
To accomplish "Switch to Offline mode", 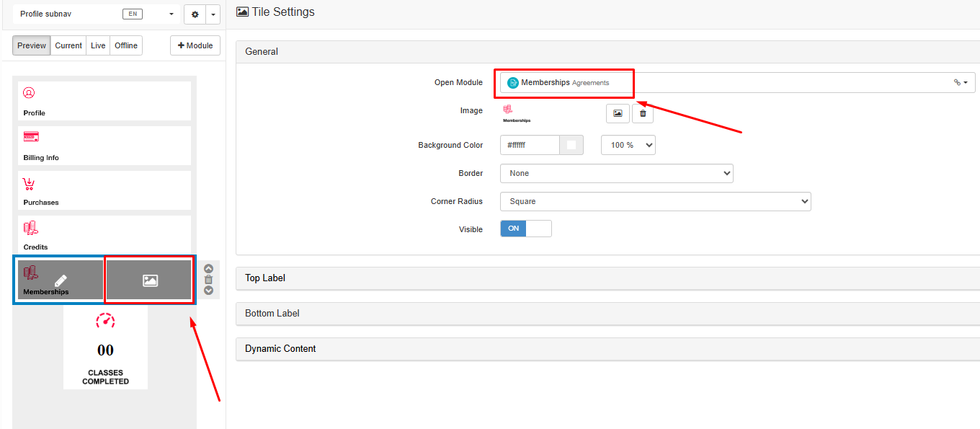I will coord(126,45).
